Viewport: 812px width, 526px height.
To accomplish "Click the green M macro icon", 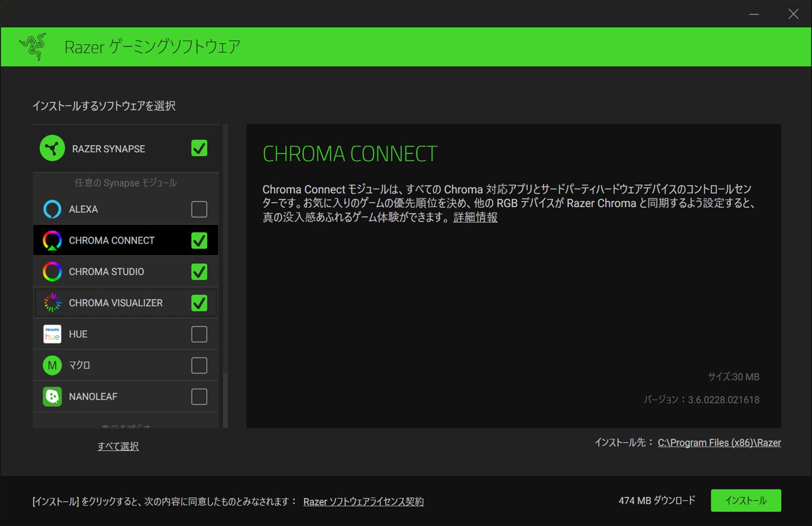I will tap(52, 365).
